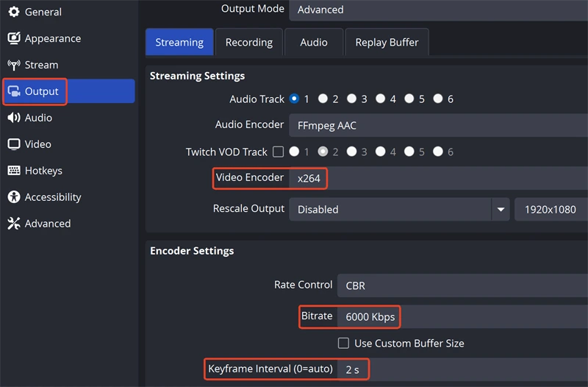
Task: Click the Keyframe Interval 2 s field
Action: 462,369
